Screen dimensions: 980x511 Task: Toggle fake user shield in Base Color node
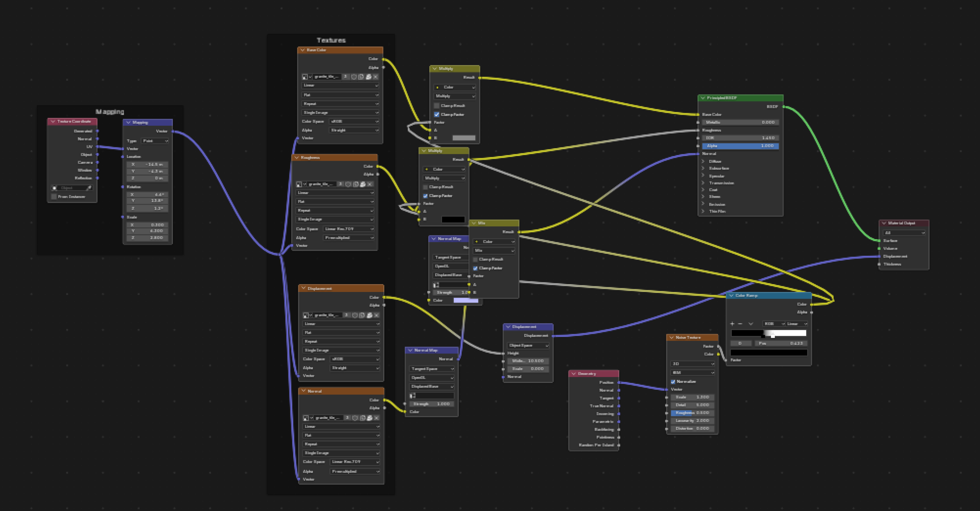point(354,77)
